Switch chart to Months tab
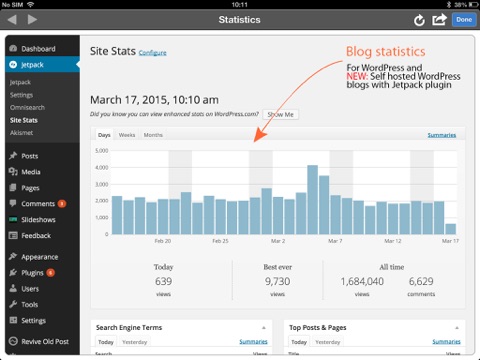Viewport: 480px width, 360px height. coord(153,135)
